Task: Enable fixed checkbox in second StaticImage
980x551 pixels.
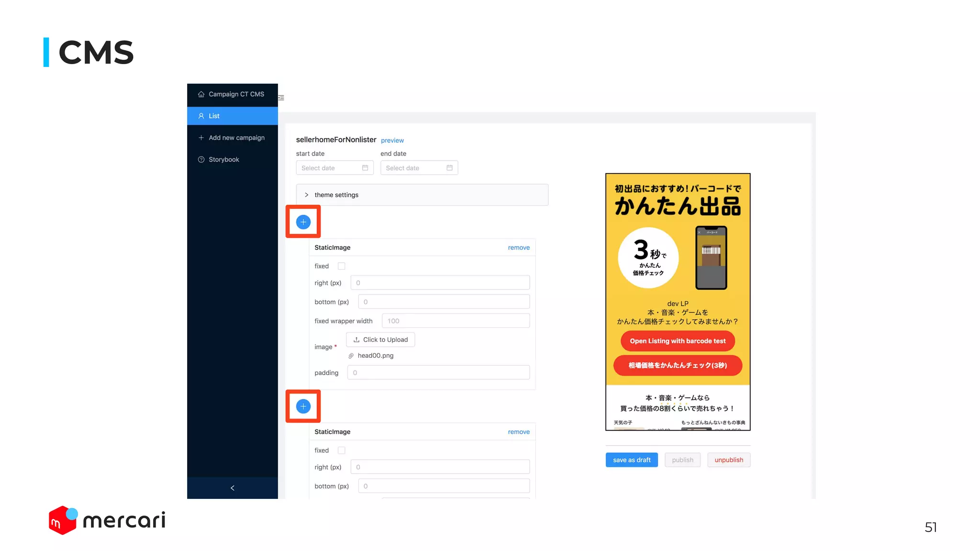Action: (342, 451)
